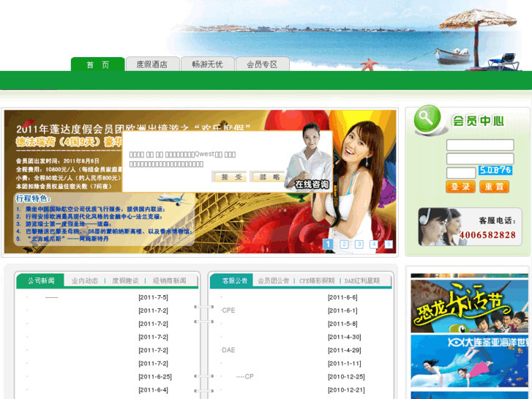Select the DAE红利星期 tab
The width and height of the screenshot is (532, 399).
point(361,281)
